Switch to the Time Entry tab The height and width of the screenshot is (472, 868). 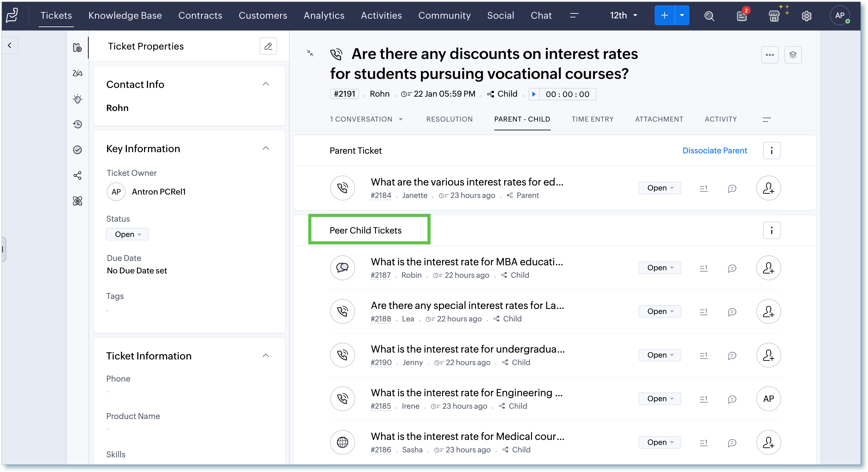592,119
